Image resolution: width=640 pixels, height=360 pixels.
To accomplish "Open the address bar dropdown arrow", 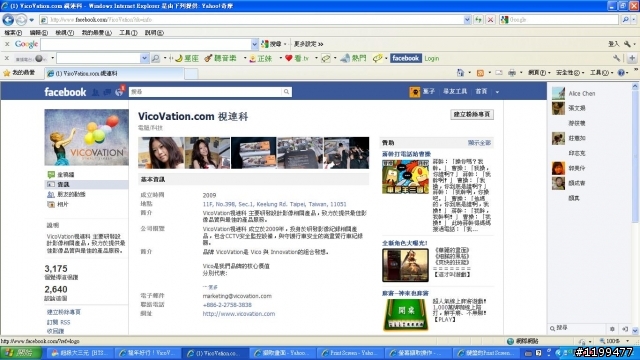I will point(467,20).
